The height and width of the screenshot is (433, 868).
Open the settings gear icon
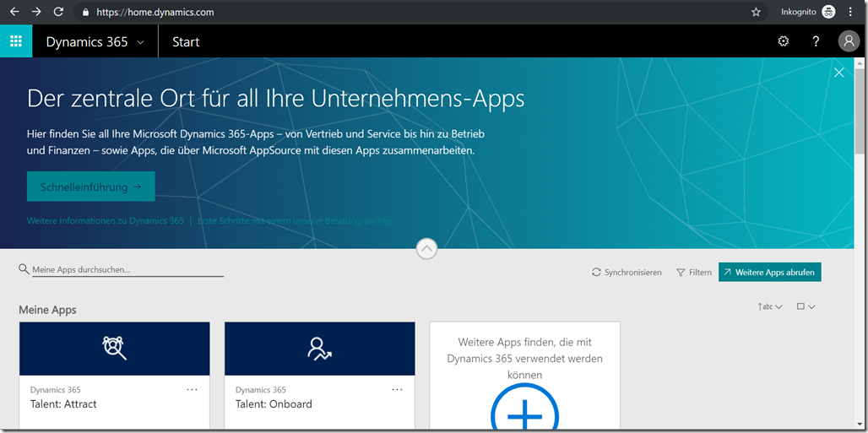[x=783, y=41]
